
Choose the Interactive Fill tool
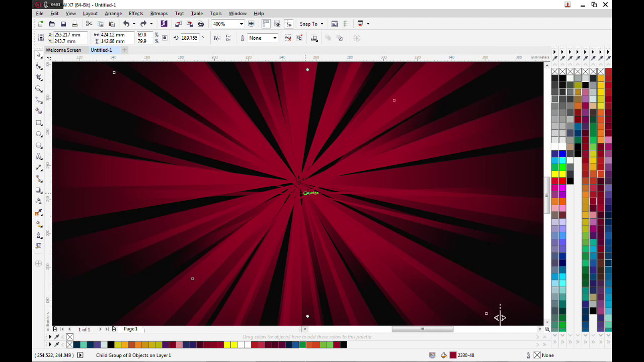[x=39, y=224]
